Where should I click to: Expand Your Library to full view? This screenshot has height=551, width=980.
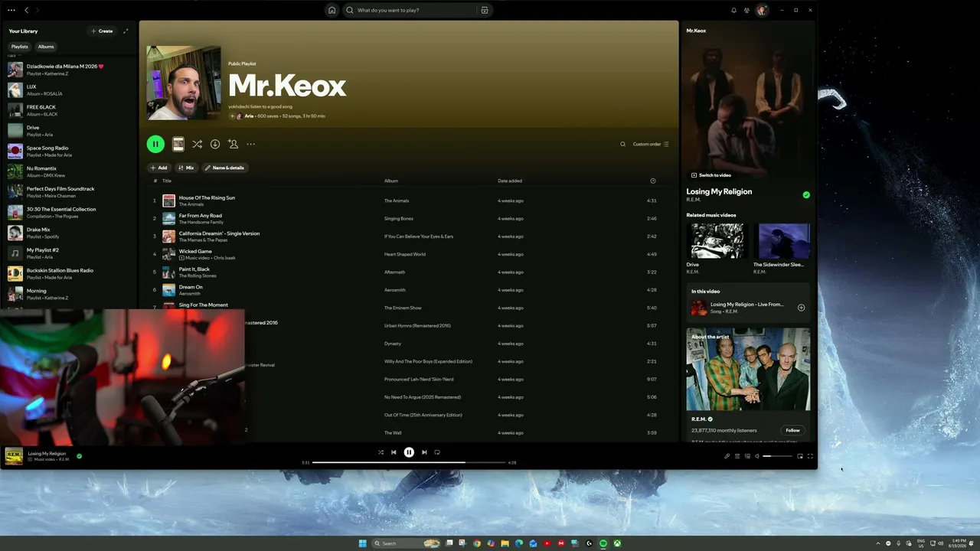click(126, 31)
